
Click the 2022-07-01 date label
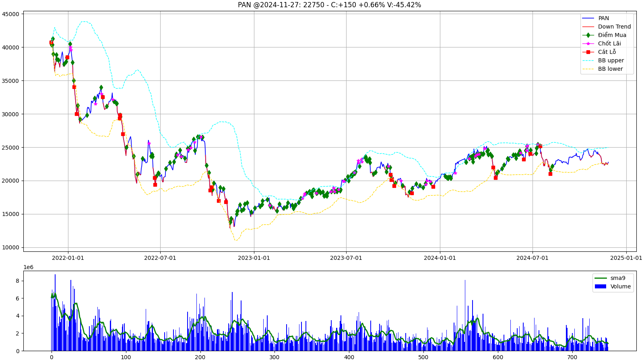(x=160, y=258)
